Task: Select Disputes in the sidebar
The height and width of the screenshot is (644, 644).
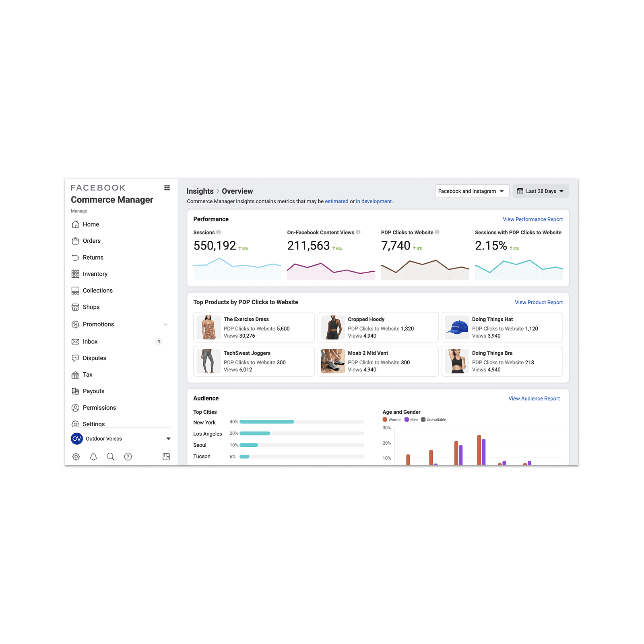Action: [95, 358]
